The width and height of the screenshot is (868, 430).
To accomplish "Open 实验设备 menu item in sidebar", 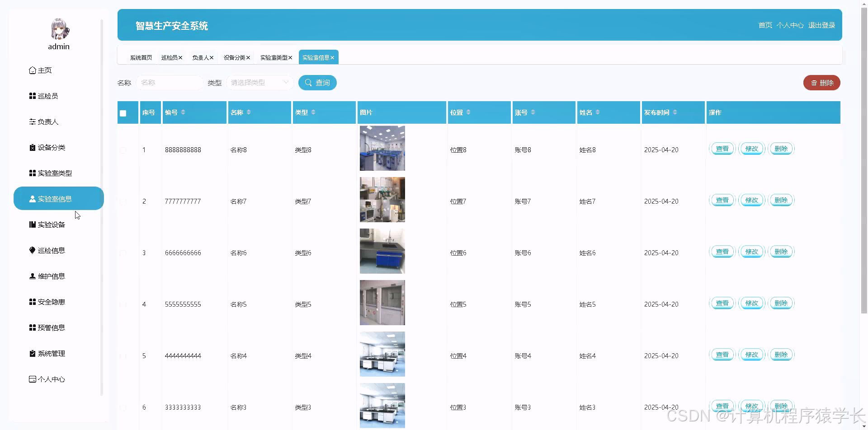I will point(59,224).
